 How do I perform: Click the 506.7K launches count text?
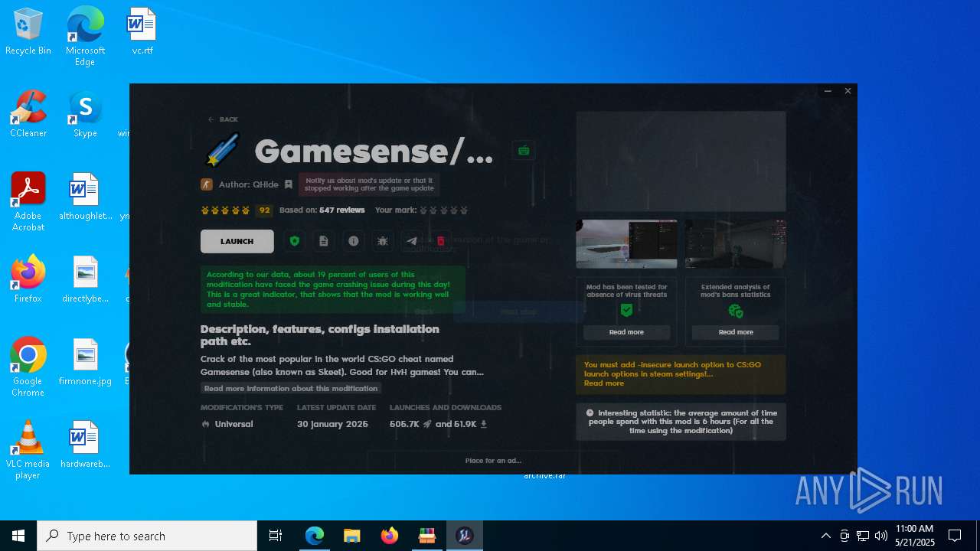(x=404, y=424)
